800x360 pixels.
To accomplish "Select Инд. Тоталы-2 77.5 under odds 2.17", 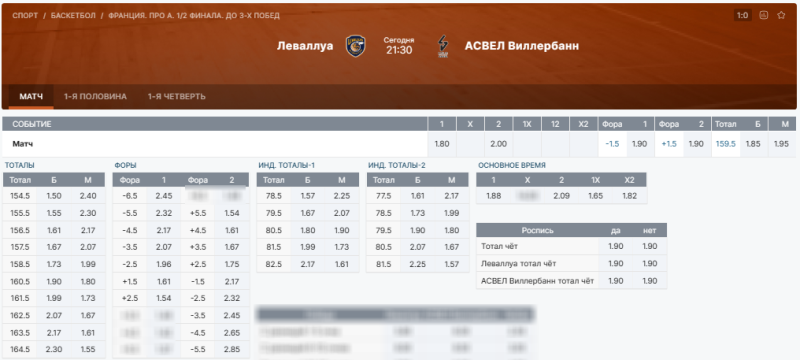I will coord(452,196).
